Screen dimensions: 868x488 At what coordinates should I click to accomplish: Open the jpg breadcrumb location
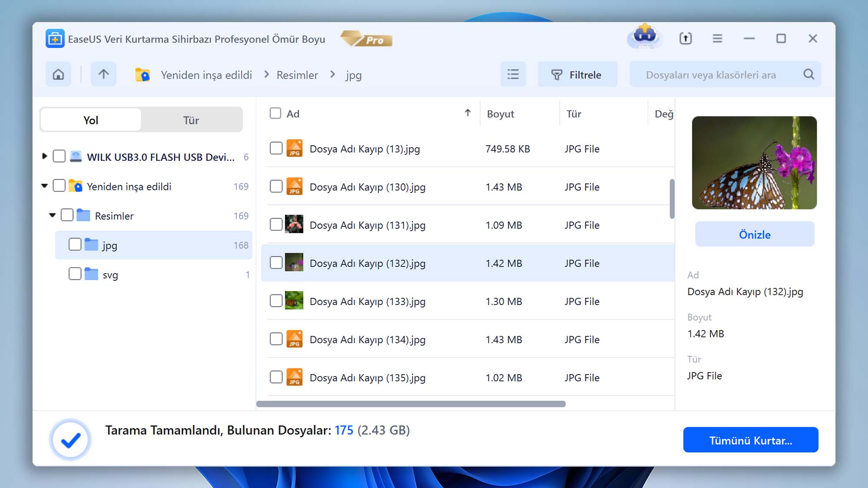tap(353, 75)
